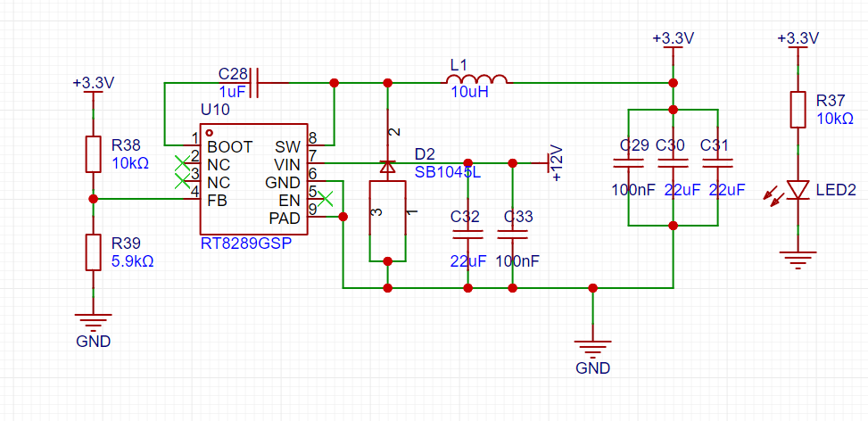Select capacitor C31 symbol

pos(718,163)
